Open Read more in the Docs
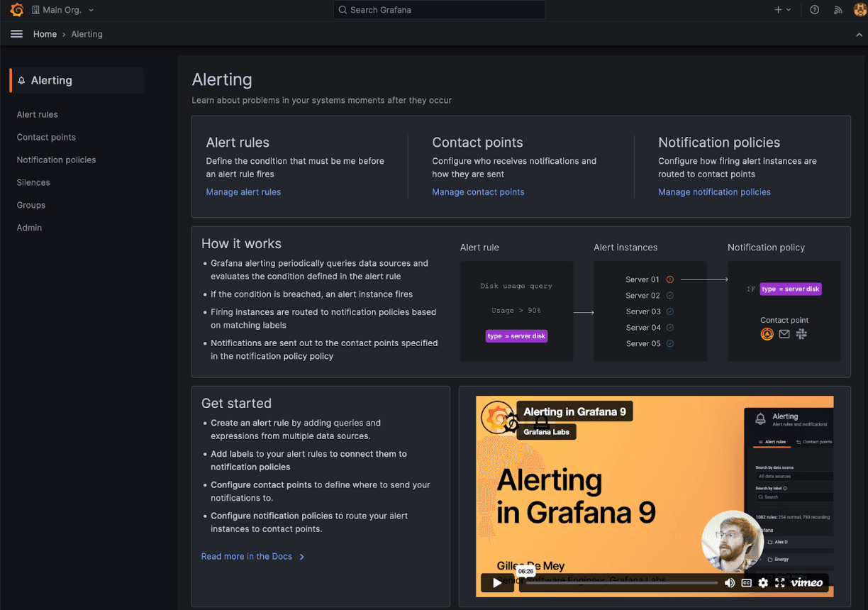Viewport: 868px width, 610px height. (247, 556)
